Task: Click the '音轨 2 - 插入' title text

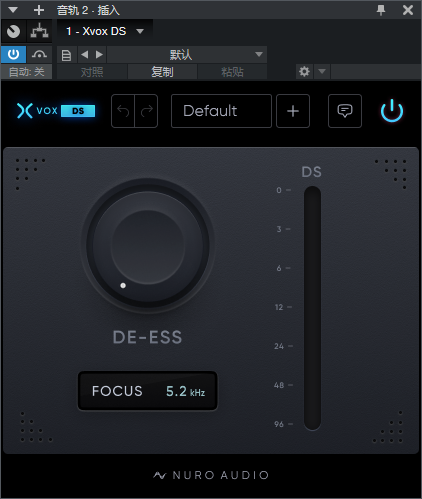Action: (x=88, y=10)
